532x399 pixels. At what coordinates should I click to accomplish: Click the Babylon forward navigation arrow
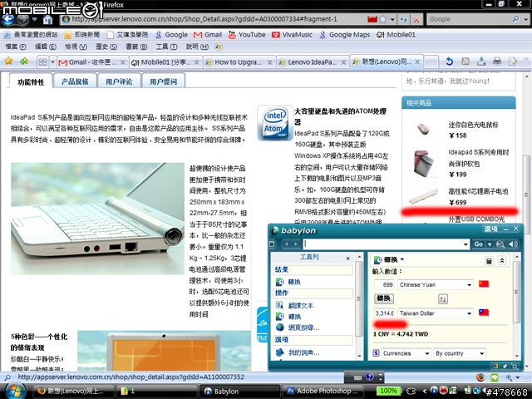point(296,244)
